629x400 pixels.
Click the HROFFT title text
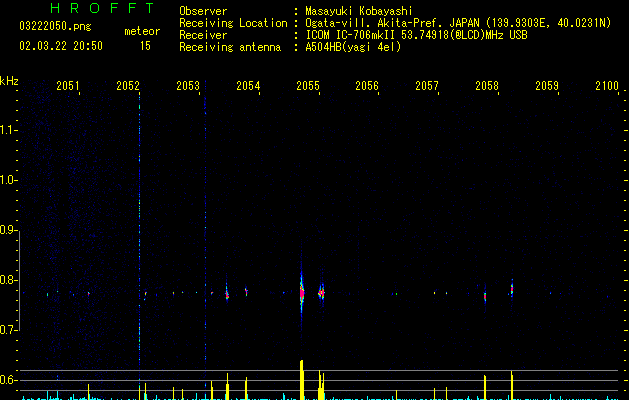coord(103,8)
